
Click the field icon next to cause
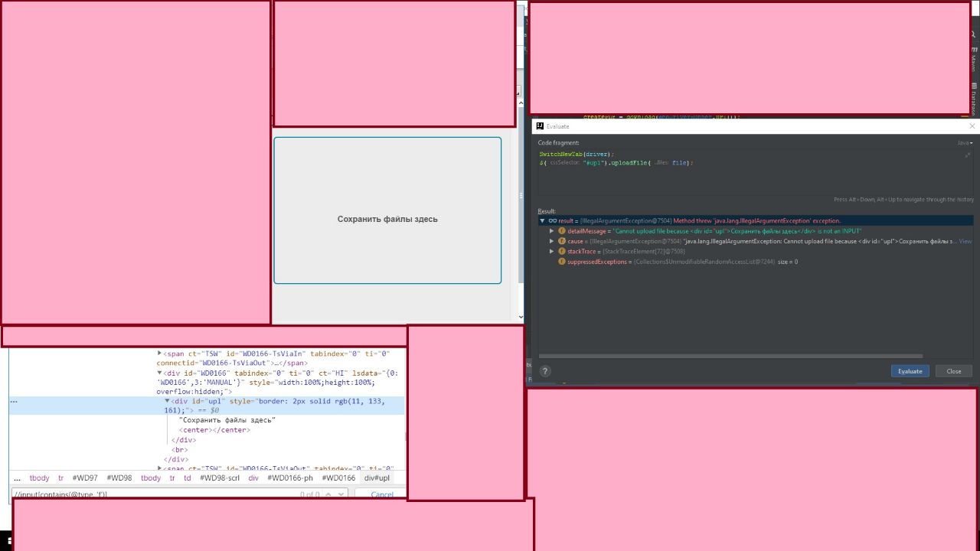tap(561, 241)
